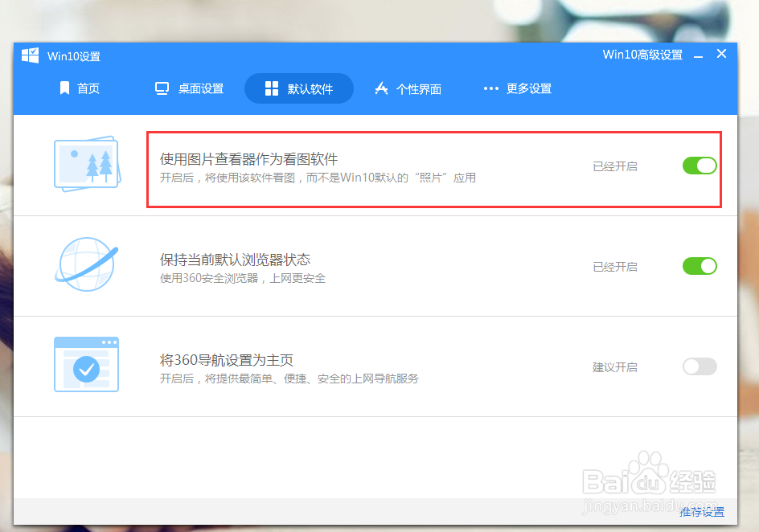759x532 pixels.
Task: Disable picture viewer as default image software
Action: 700,166
